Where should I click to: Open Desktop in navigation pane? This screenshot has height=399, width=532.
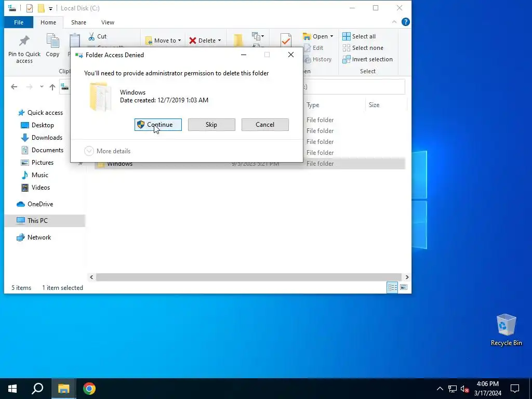pos(37,125)
